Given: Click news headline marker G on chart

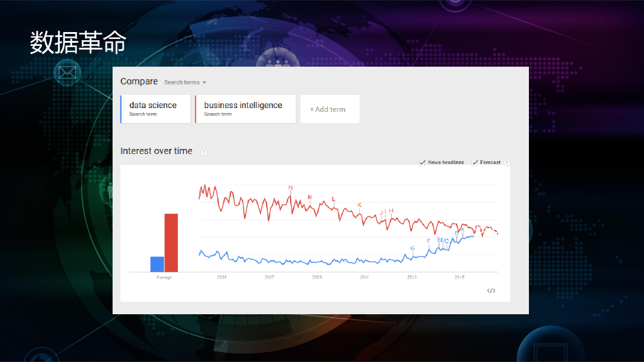Looking at the screenshot, I should pyautogui.click(x=413, y=248).
